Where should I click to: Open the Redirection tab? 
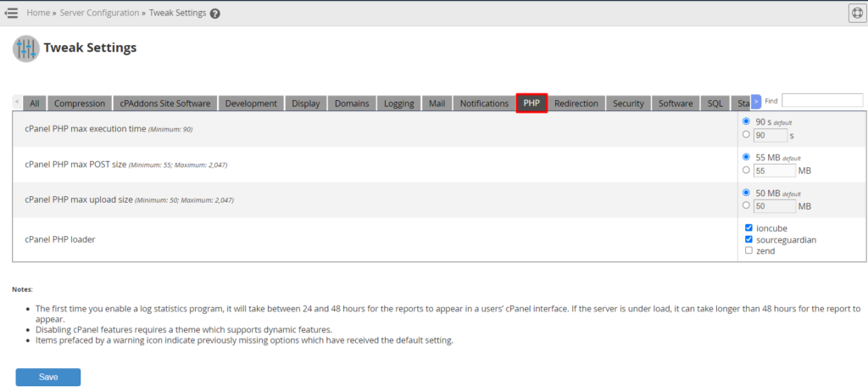pos(576,104)
